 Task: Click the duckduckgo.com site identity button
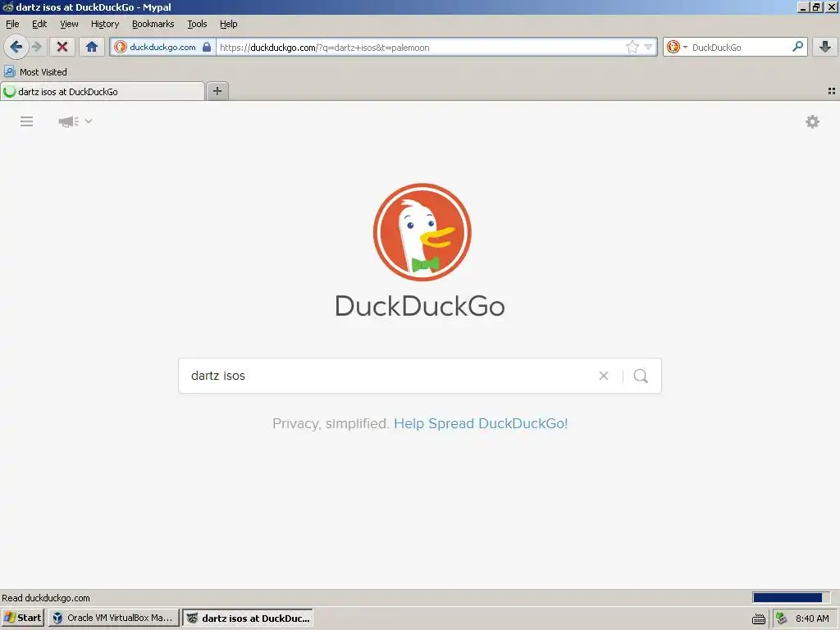(x=162, y=47)
